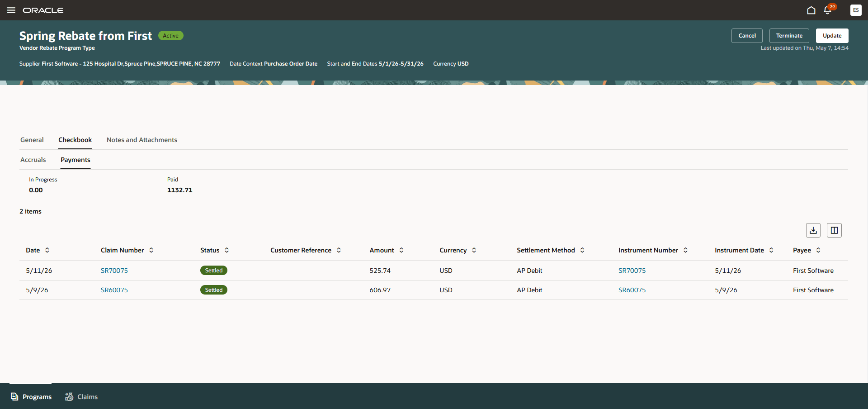The height and width of the screenshot is (409, 868).
Task: Click the Instrument Date header text
Action: 739,250
